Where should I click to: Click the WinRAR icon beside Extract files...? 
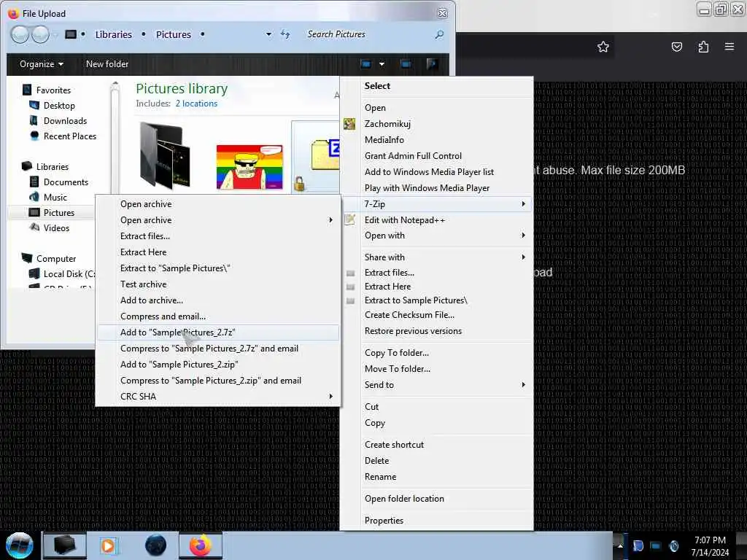tap(350, 273)
